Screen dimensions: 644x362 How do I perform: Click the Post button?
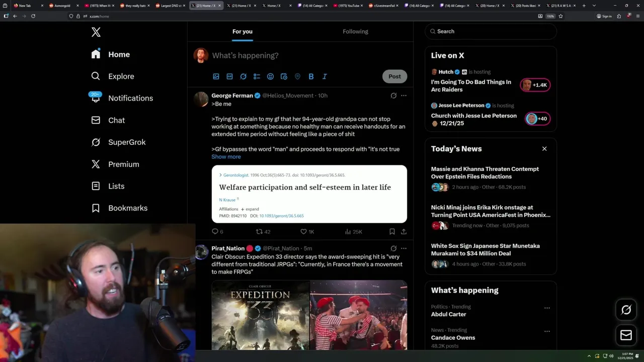(394, 76)
